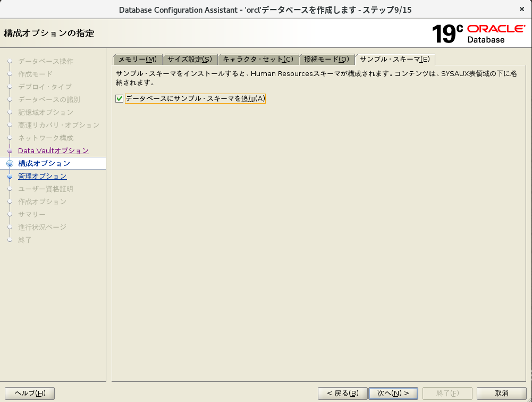Jump to Data Vaultオプション step link
Viewport: 532px width, 402px height.
point(53,150)
